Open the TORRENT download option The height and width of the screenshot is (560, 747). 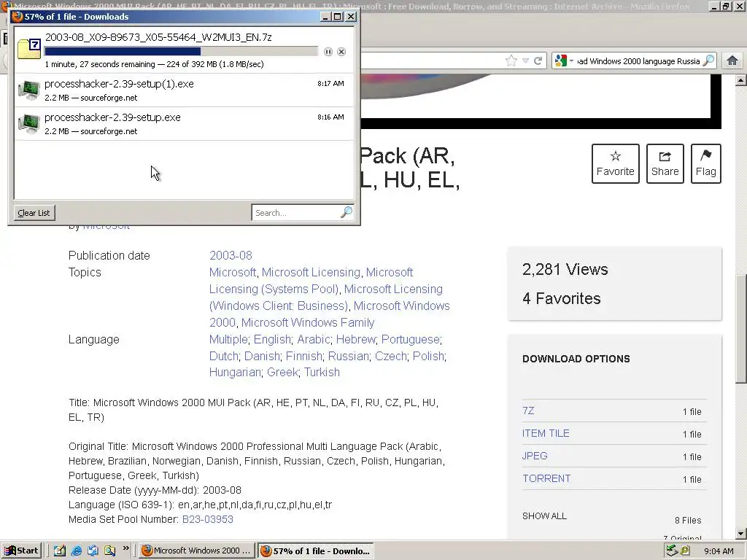click(546, 478)
